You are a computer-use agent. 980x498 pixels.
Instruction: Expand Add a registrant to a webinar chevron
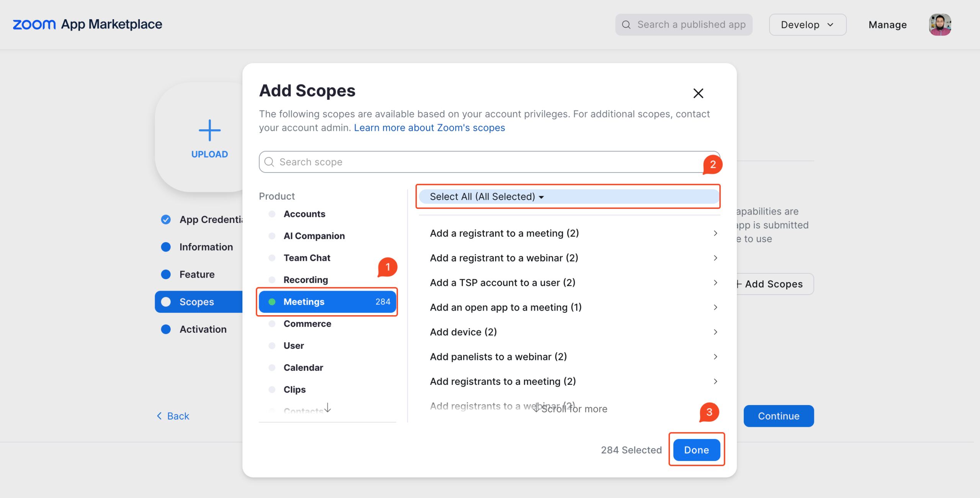coord(715,258)
